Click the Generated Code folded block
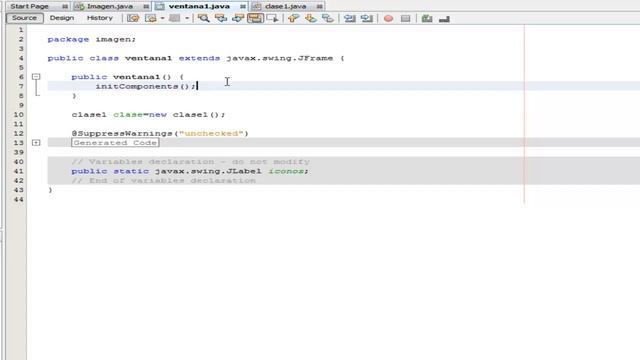The width and height of the screenshot is (640, 360). pos(115,142)
